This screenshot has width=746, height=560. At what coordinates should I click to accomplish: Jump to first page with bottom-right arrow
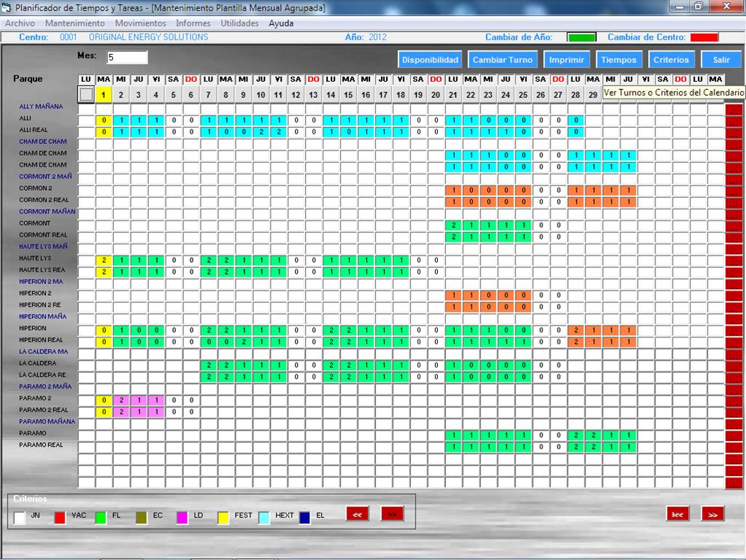677,514
